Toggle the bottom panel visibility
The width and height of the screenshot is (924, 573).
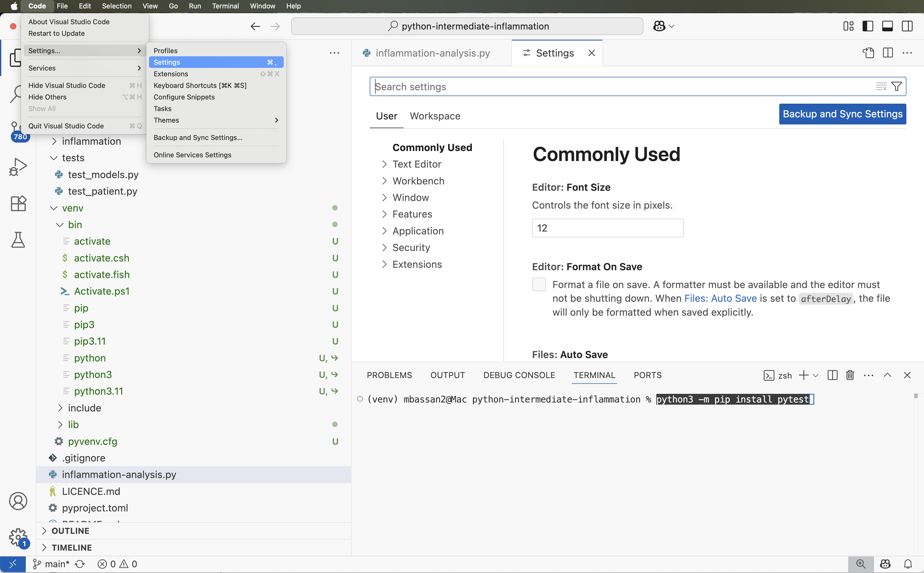click(888, 26)
